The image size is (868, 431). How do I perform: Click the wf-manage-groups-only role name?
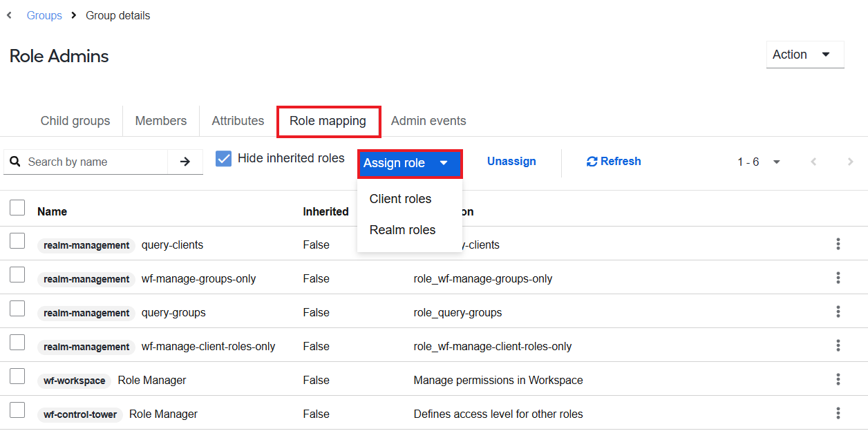coord(198,279)
